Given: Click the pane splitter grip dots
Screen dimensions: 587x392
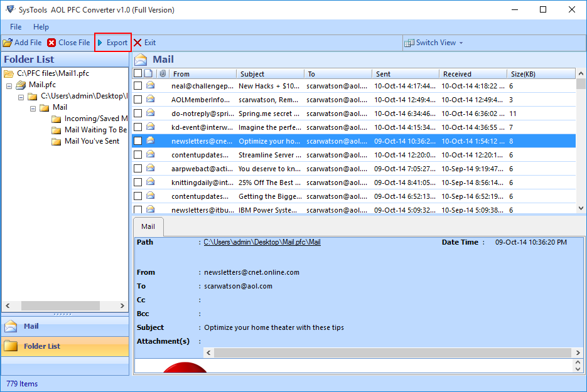Looking at the screenshot, I should click(x=62, y=314).
